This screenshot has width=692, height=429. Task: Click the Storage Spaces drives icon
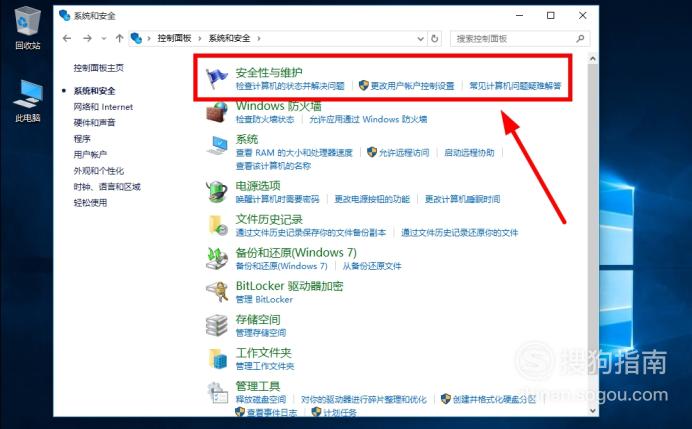pos(217,325)
